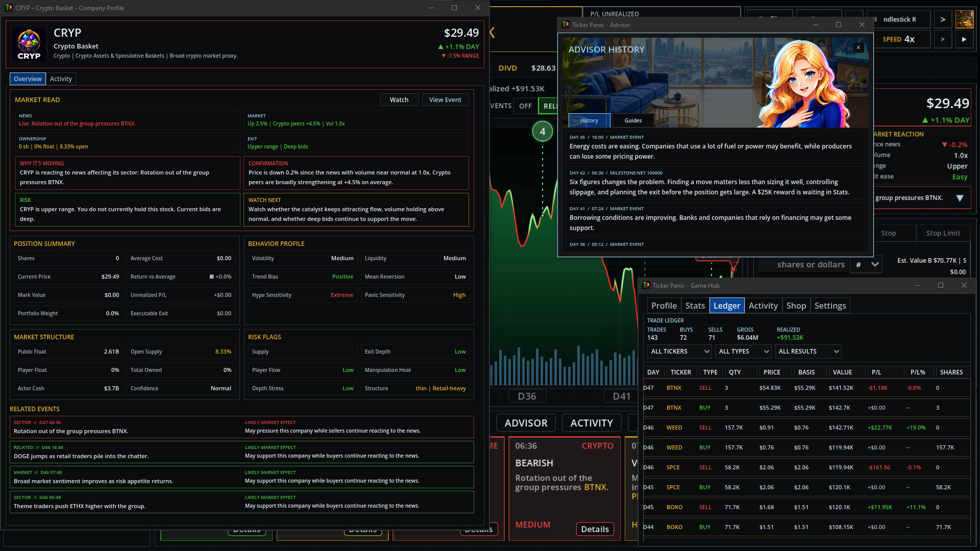Open Details on the Bearish crypto card
The image size is (980, 551).
tap(595, 529)
